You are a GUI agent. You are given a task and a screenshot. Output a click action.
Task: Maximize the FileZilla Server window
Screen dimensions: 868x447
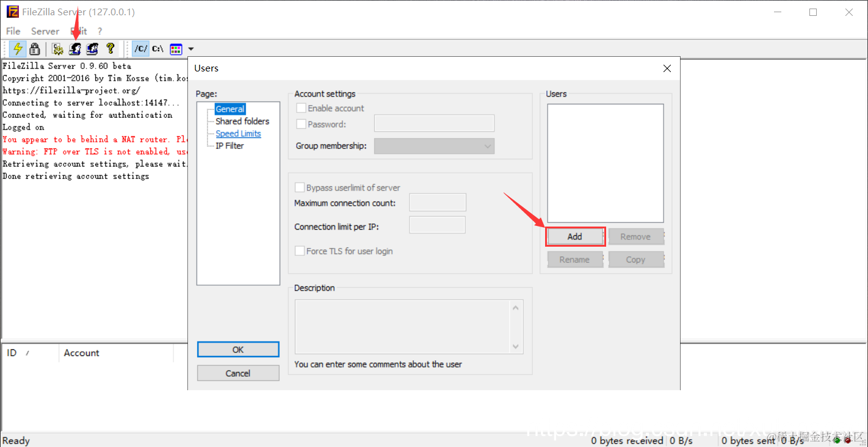pyautogui.click(x=813, y=12)
